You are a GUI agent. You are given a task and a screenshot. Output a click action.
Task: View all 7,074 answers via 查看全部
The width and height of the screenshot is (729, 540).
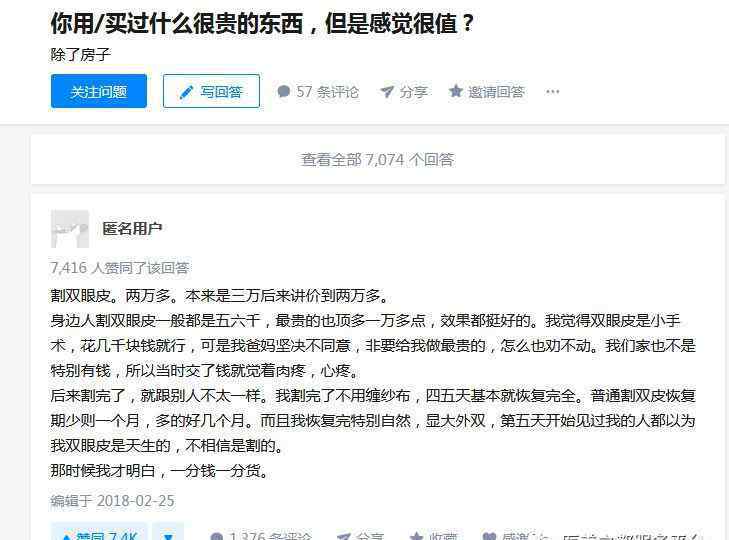coord(377,160)
